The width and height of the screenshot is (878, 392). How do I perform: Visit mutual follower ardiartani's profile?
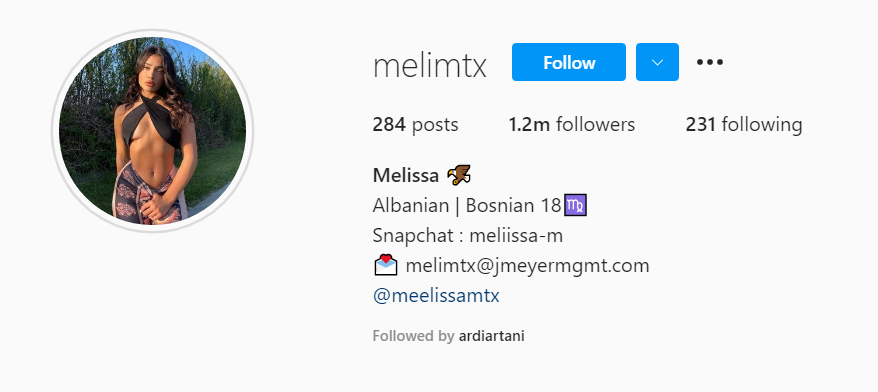[x=492, y=336]
